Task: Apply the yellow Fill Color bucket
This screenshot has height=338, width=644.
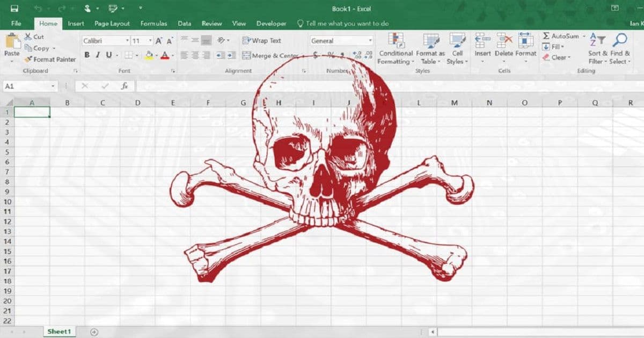Action: coord(149,55)
